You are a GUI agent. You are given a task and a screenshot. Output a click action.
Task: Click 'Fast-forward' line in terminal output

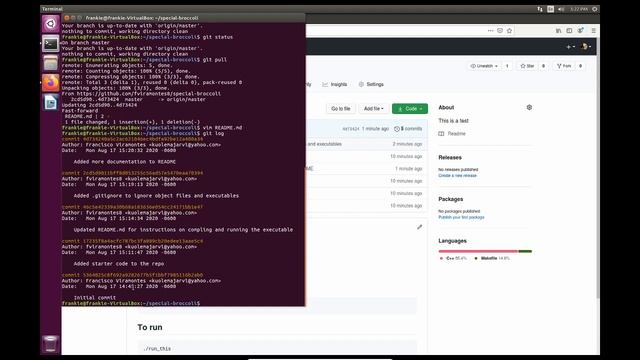[80, 111]
